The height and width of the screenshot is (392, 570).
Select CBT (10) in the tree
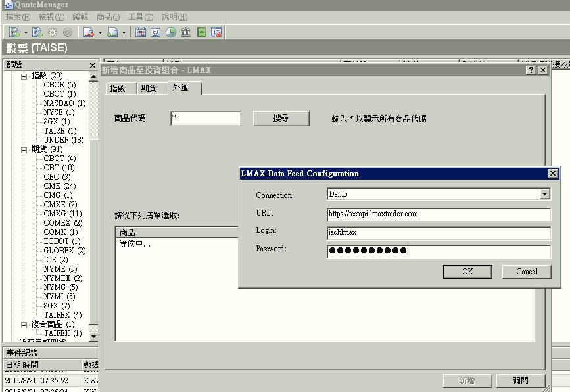pyautogui.click(x=59, y=168)
